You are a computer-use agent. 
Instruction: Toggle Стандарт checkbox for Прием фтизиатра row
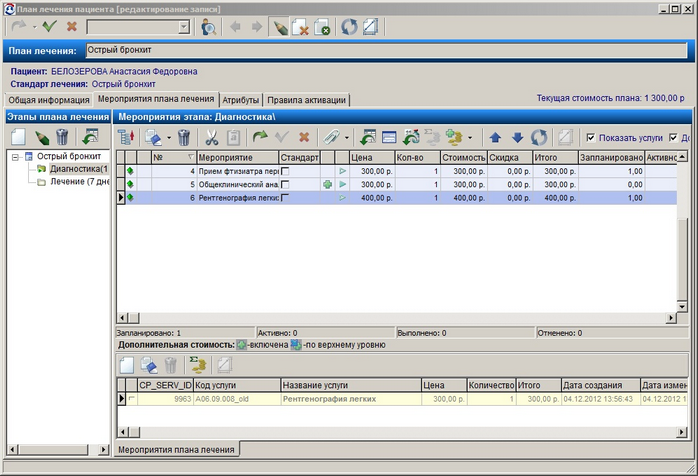285,171
